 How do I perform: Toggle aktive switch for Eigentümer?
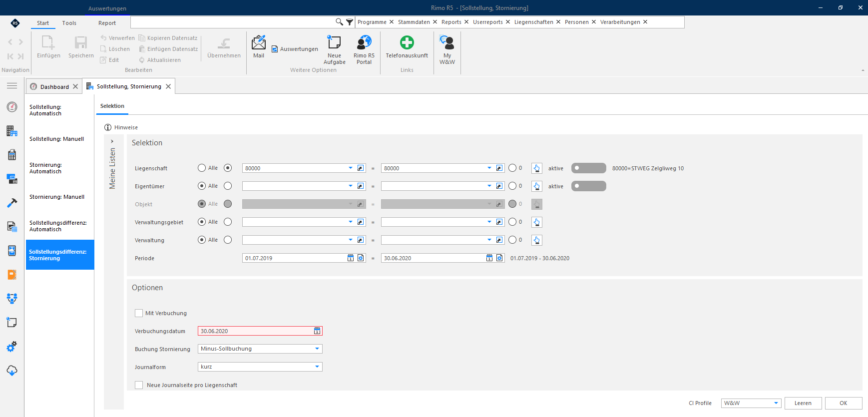(588, 186)
